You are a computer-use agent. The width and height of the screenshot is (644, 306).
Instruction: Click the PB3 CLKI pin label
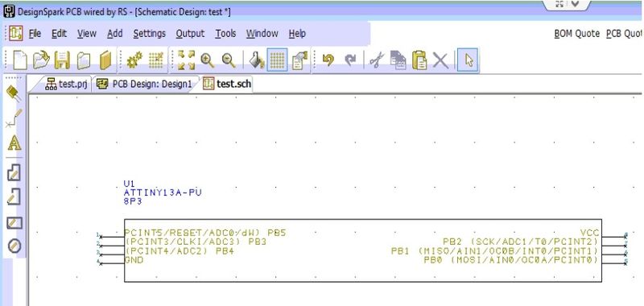196,242
